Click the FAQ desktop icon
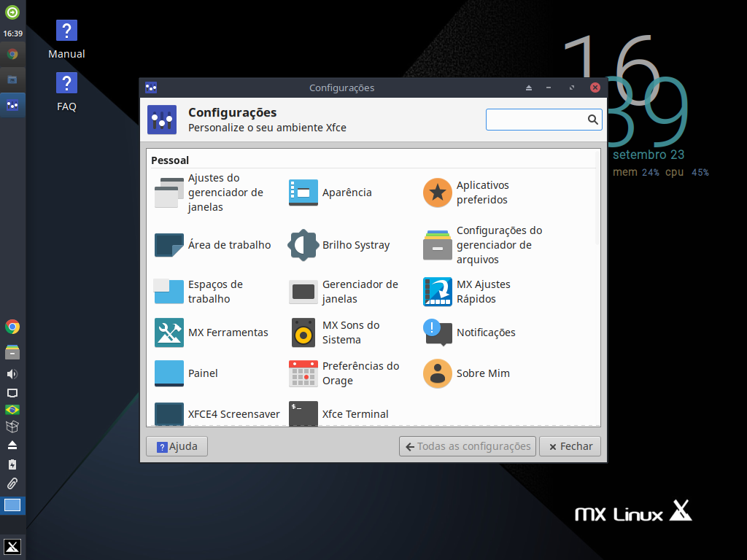Screen dimensions: 747x560 [66, 93]
